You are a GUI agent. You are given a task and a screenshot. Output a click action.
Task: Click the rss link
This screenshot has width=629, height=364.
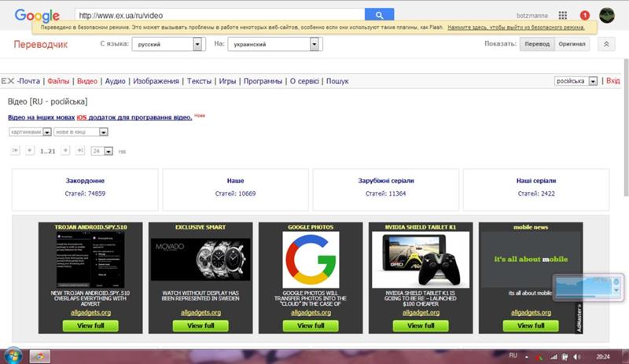122,152
